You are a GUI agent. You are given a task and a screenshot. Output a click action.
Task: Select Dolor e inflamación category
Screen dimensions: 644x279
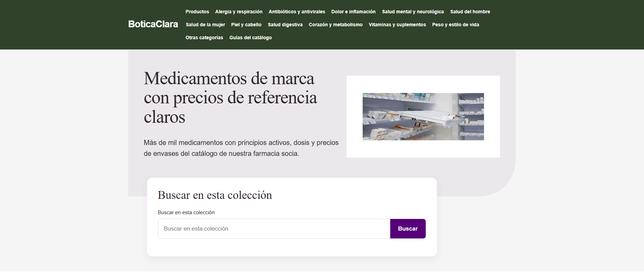(353, 12)
